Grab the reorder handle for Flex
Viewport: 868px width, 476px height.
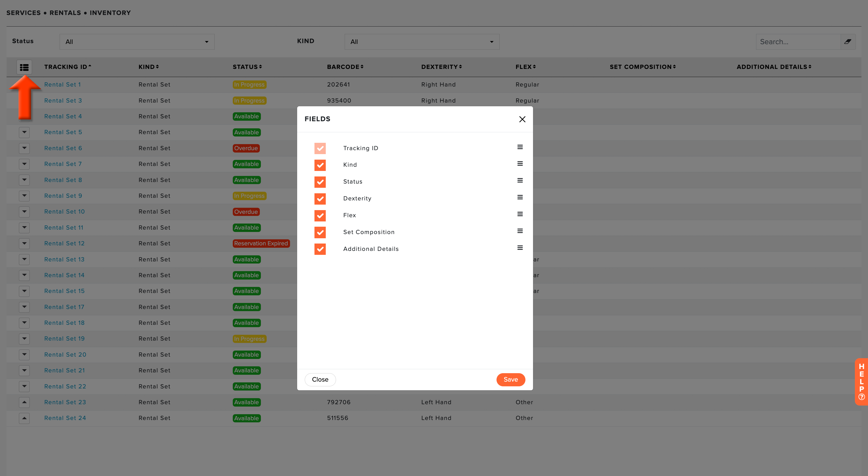coord(520,214)
